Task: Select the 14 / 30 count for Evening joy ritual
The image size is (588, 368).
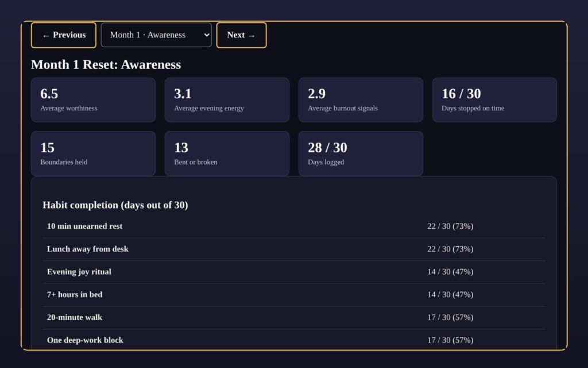Action: pos(450,272)
